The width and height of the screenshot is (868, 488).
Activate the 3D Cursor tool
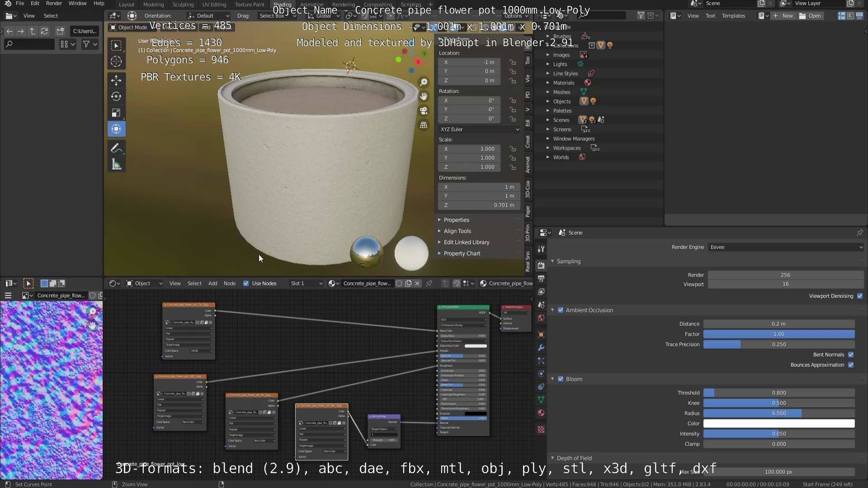tap(116, 61)
